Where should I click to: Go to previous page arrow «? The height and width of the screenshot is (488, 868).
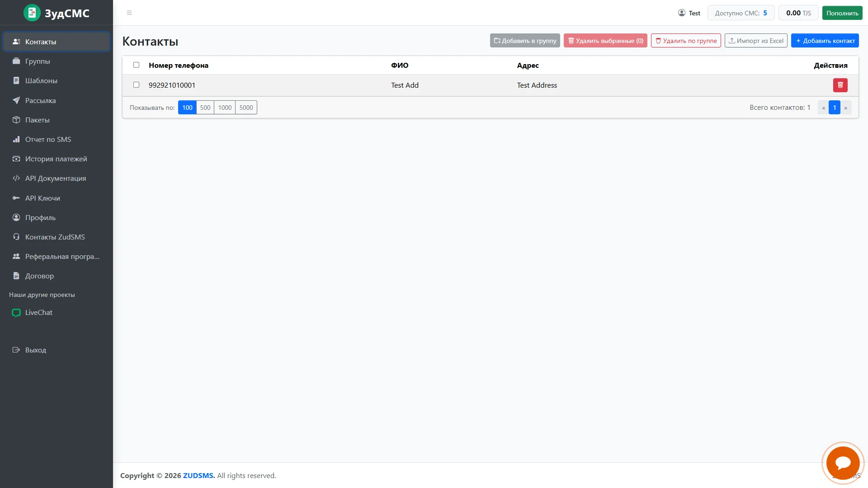pyautogui.click(x=823, y=108)
